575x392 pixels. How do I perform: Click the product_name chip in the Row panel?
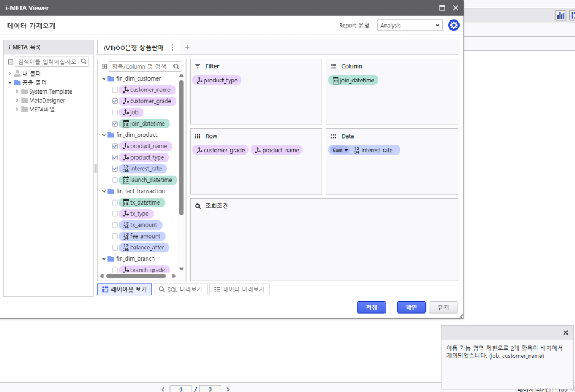[x=277, y=150]
